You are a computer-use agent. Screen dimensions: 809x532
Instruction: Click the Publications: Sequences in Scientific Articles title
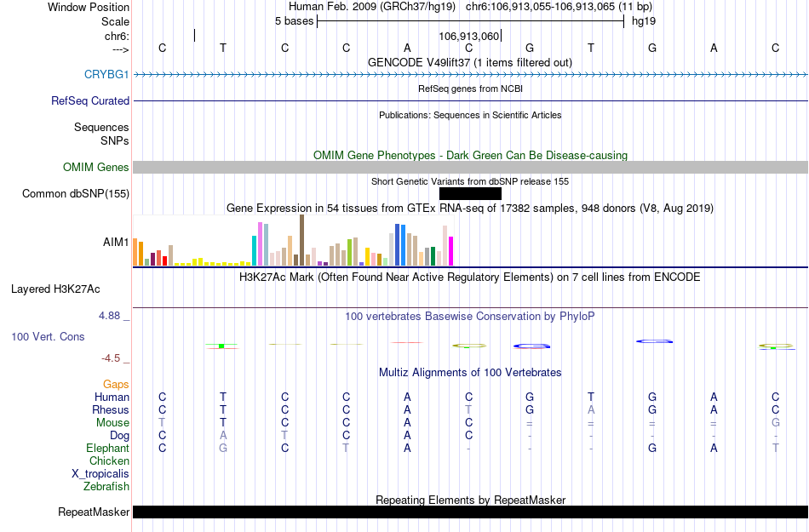[470, 115]
